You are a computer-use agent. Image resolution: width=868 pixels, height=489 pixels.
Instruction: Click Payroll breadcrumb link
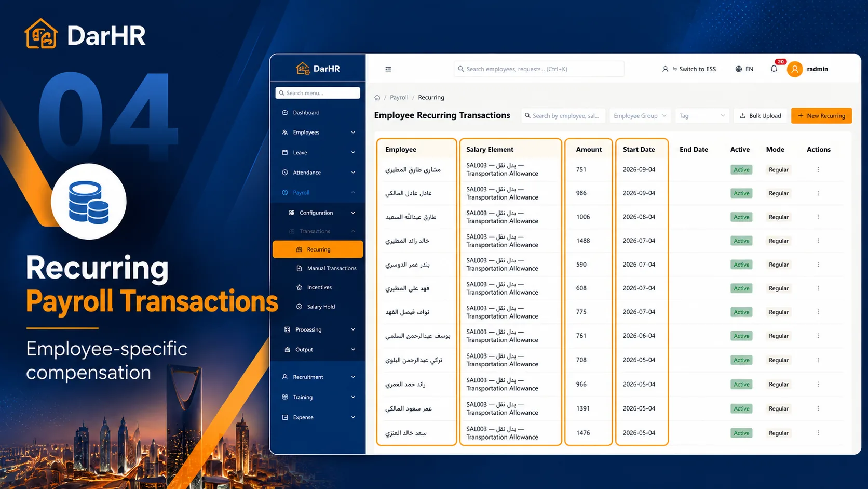tap(399, 98)
